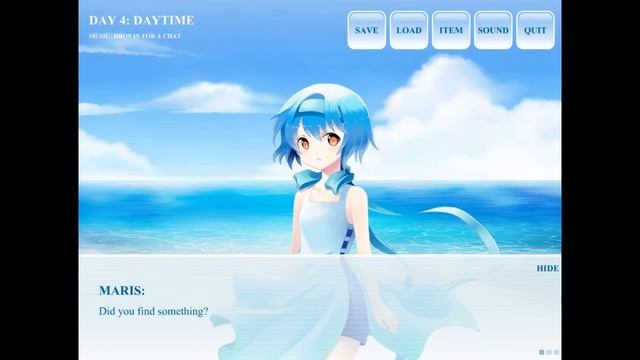Click the music title "Drop in for a chat"
640x360 pixels.
(x=147, y=36)
